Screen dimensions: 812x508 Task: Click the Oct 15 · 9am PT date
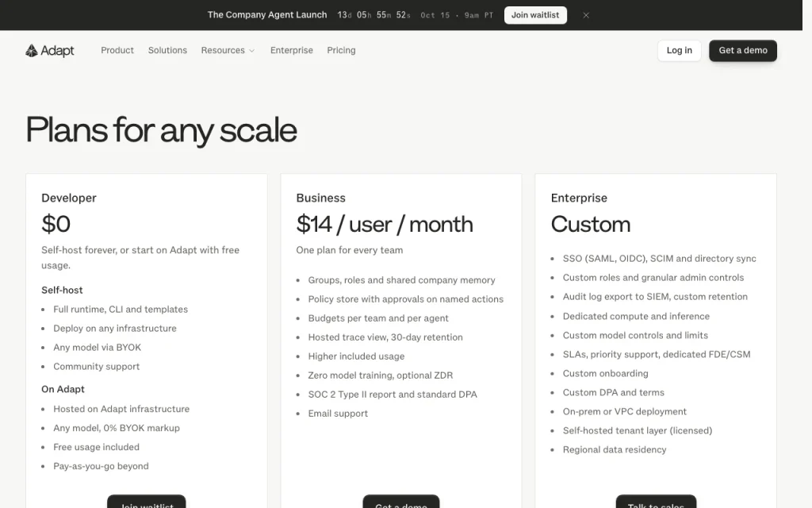(x=457, y=16)
